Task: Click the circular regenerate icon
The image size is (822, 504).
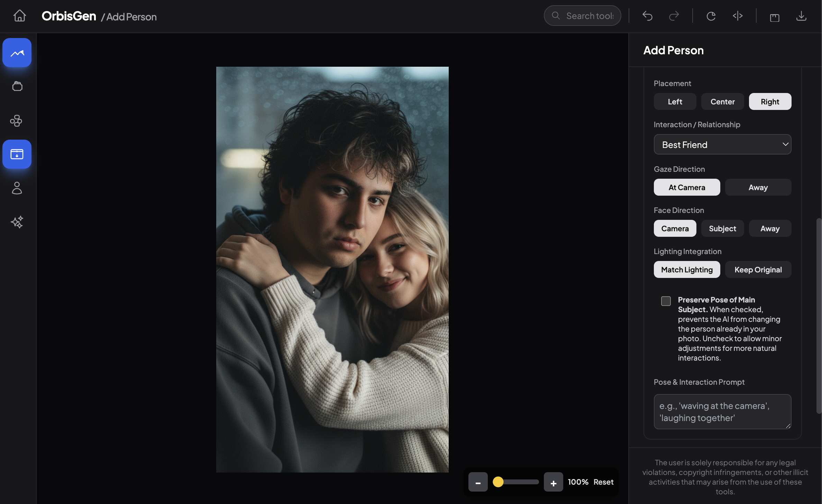Action: (711, 16)
